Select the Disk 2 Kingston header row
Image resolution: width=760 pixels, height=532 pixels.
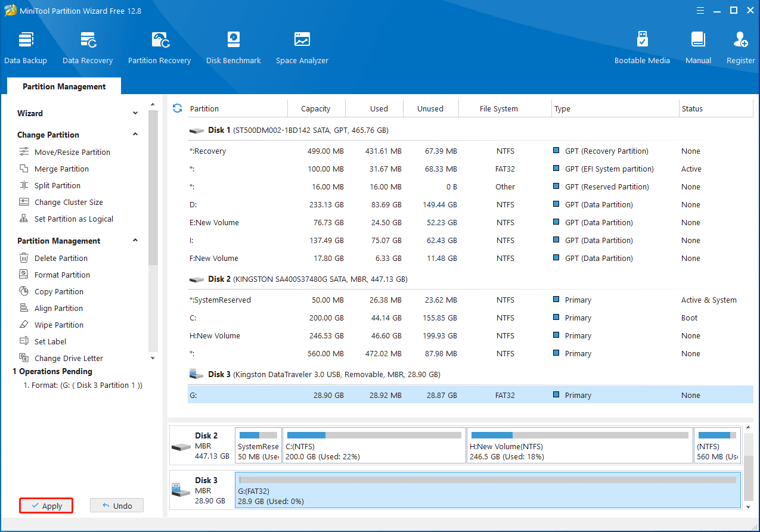click(470, 279)
